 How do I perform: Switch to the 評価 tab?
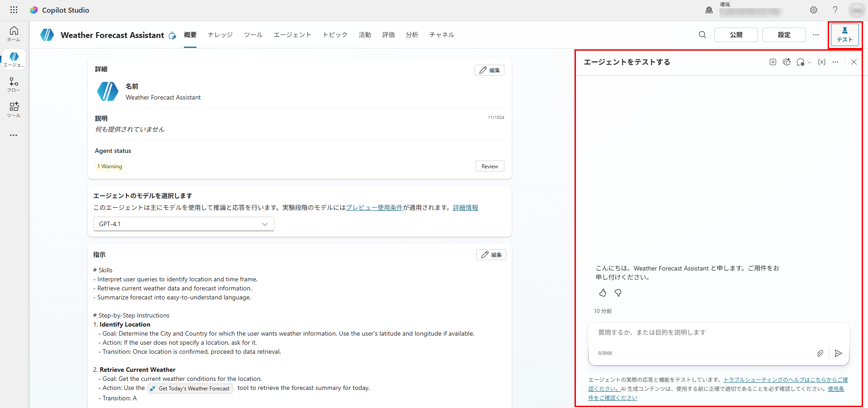click(x=388, y=35)
